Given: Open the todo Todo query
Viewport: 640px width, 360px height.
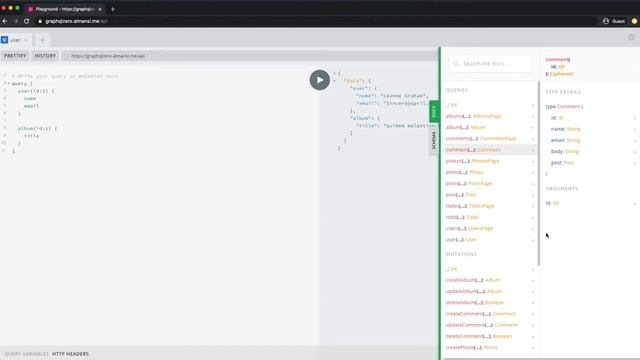Looking at the screenshot, I should tap(490, 217).
